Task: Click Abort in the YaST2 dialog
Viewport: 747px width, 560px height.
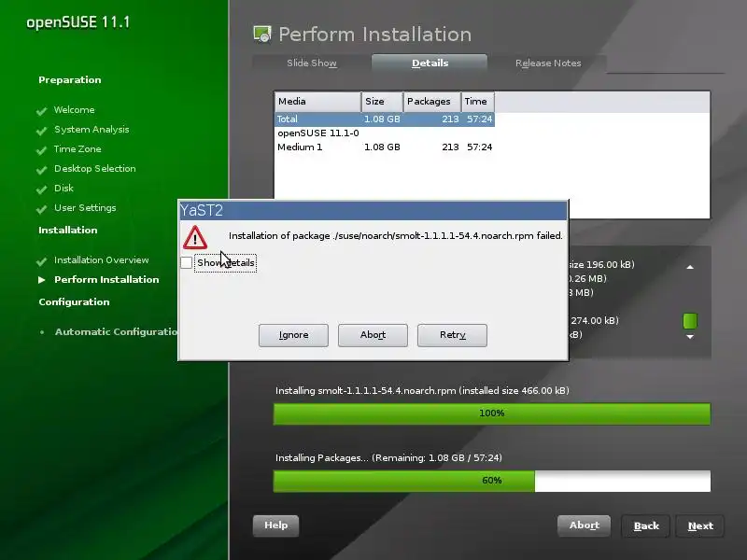Action: click(x=373, y=335)
